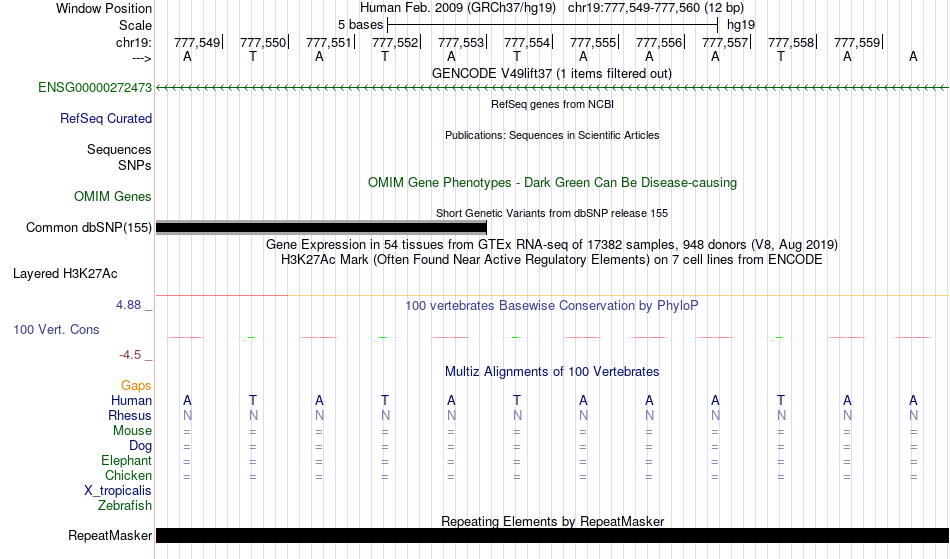950x559 pixels.
Task: Click the Elephant species label
Action: [126, 460]
